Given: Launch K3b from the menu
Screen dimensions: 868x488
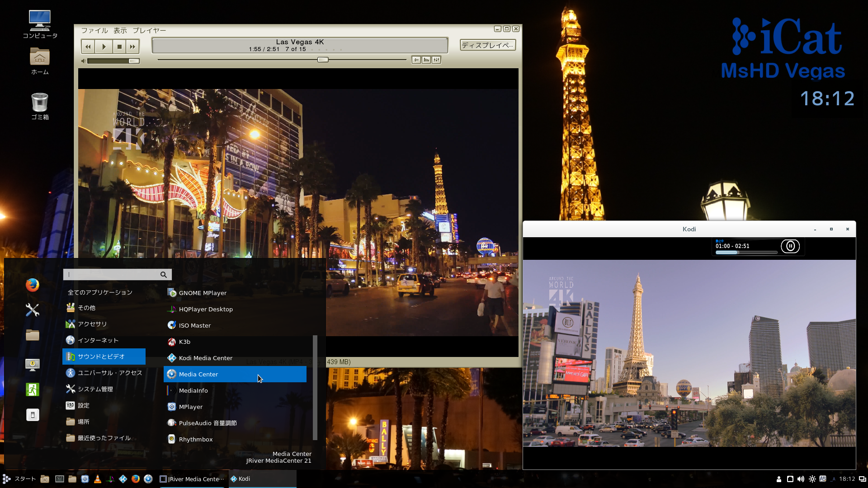Looking at the screenshot, I should tap(235, 342).
